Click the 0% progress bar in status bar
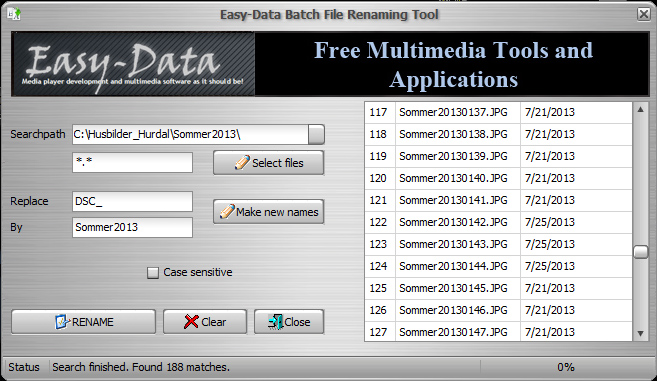This screenshot has width=657, height=381. pyautogui.click(x=566, y=367)
